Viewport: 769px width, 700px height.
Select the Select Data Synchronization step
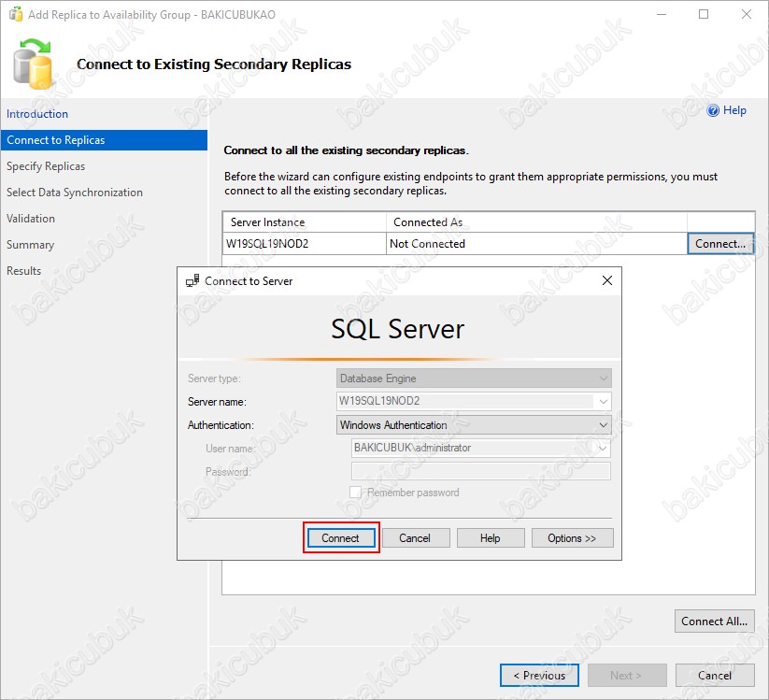75,193
